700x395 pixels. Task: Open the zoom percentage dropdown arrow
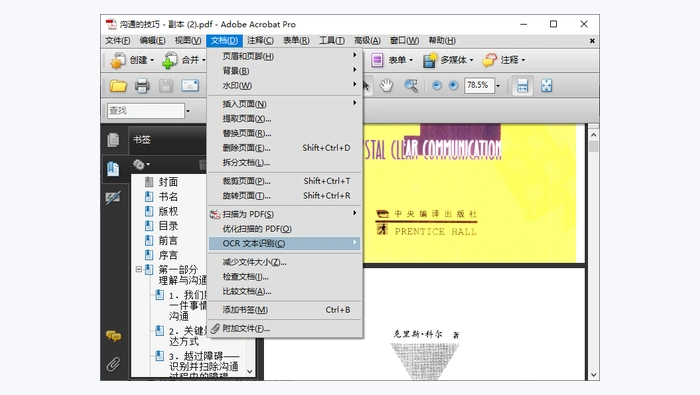(498, 86)
